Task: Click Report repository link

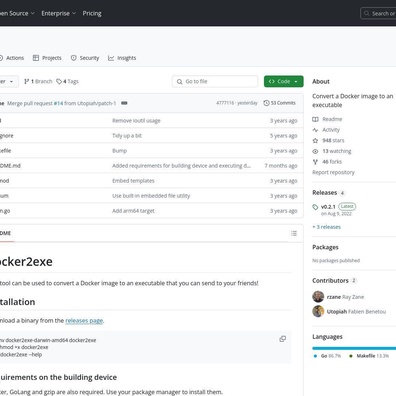Action: coord(333,172)
